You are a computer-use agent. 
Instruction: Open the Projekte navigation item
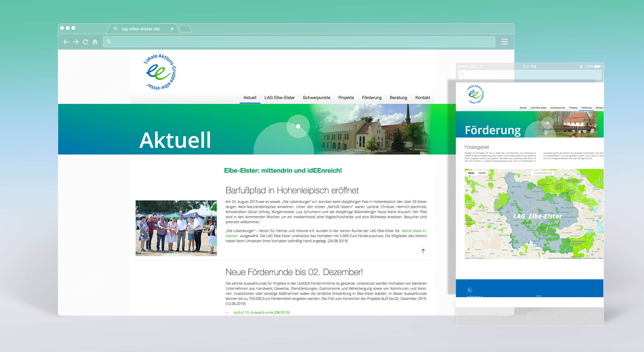point(346,98)
